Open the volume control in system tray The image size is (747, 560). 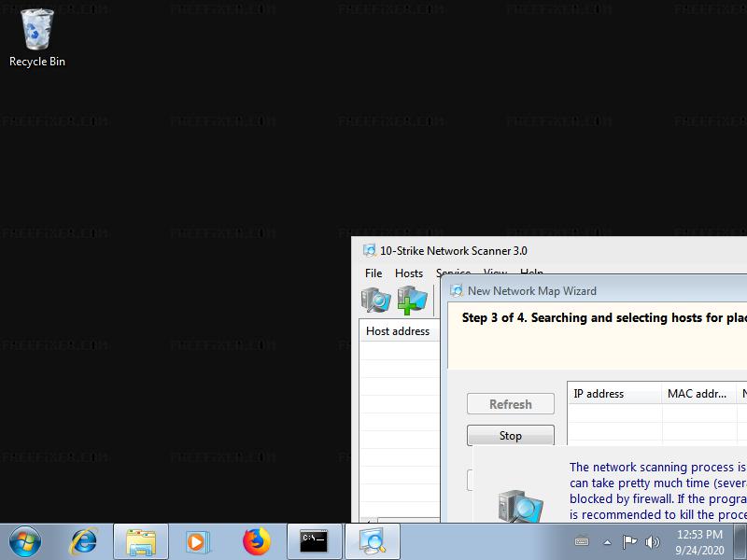[652, 541]
